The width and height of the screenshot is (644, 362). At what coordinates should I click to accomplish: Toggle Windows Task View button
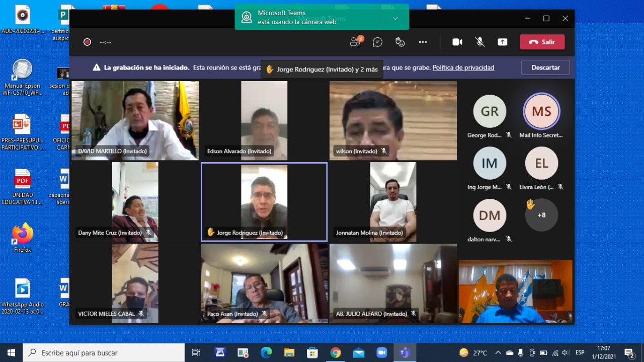point(196,352)
